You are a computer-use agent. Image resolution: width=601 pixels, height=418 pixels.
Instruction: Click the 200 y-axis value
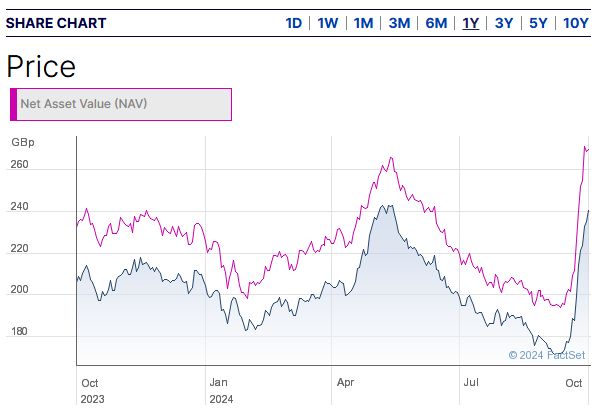[20, 289]
